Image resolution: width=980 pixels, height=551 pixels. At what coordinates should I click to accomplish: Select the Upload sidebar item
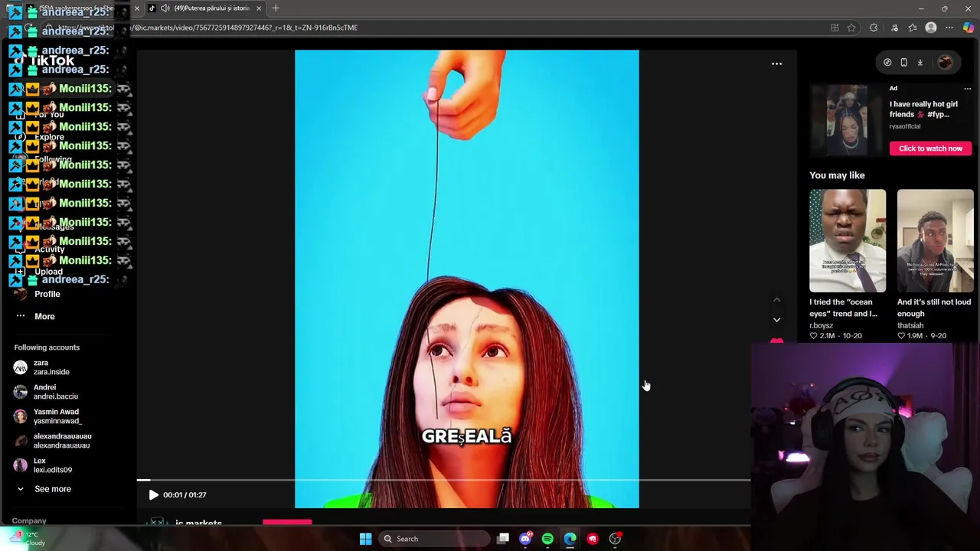coord(48,272)
